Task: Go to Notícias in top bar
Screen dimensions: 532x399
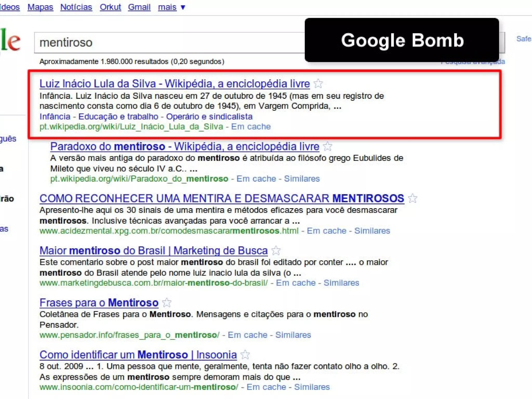Action: pyautogui.click(x=76, y=7)
